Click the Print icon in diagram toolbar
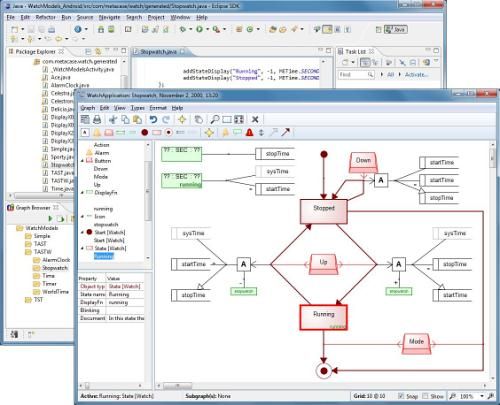The image size is (500, 405). pyautogui.click(x=97, y=119)
